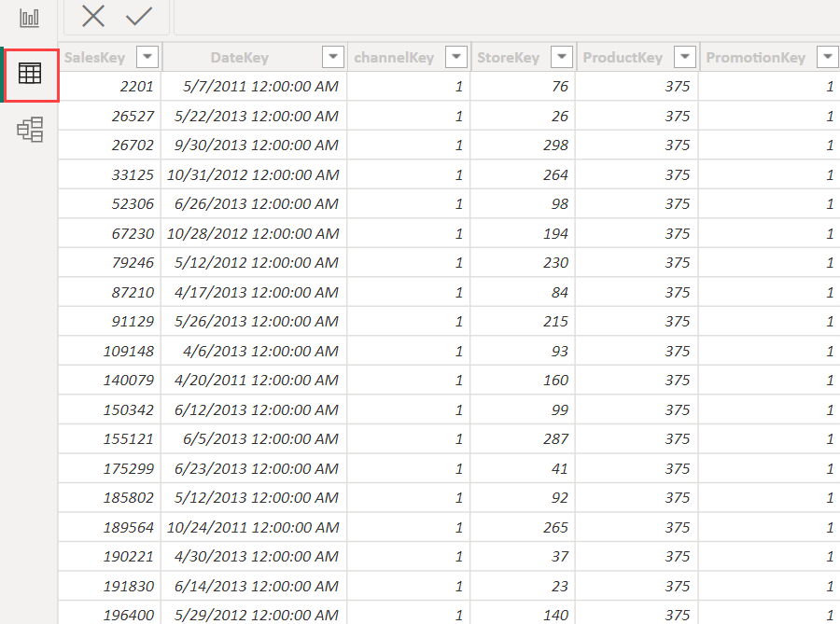Select SalesKey cell 52306
This screenshot has width=840, height=624.
point(110,204)
